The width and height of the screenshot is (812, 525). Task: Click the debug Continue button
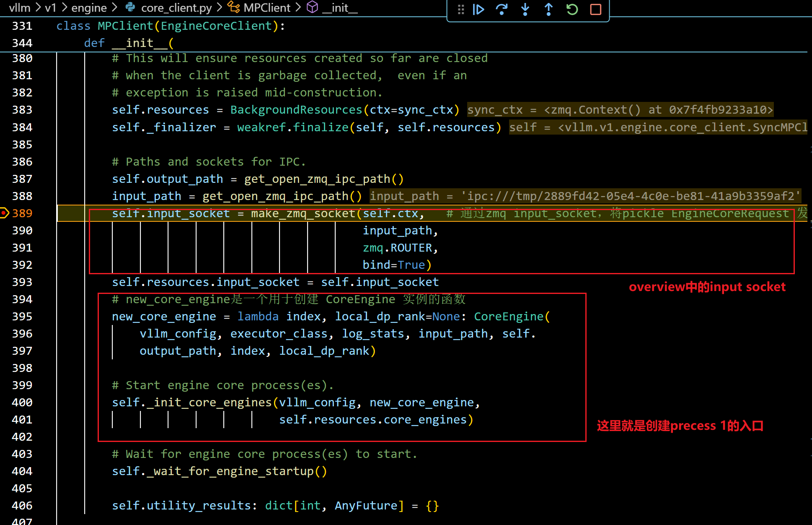click(x=478, y=9)
